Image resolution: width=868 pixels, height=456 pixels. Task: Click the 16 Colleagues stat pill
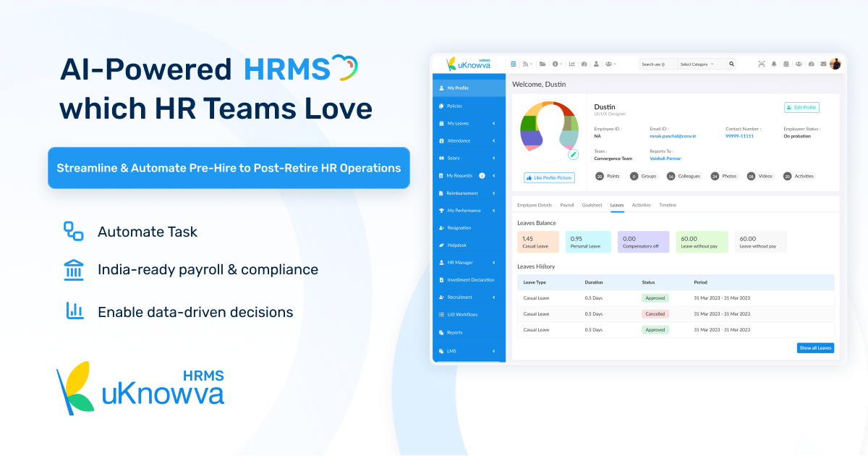pyautogui.click(x=684, y=176)
